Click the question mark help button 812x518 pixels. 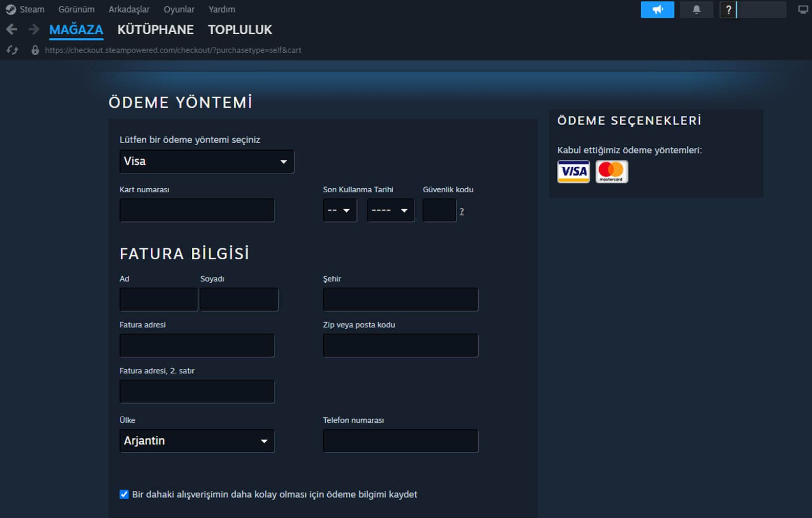tap(728, 10)
